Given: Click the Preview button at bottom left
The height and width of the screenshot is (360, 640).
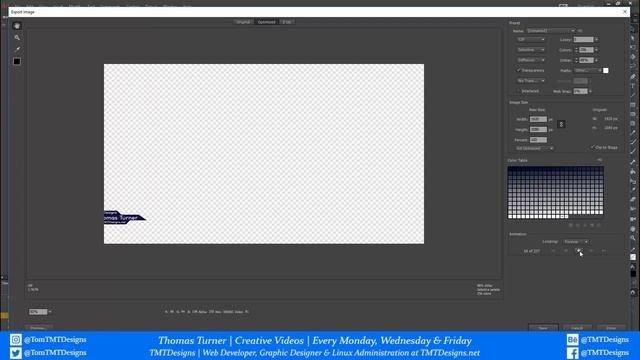Looking at the screenshot, I should tap(38, 328).
